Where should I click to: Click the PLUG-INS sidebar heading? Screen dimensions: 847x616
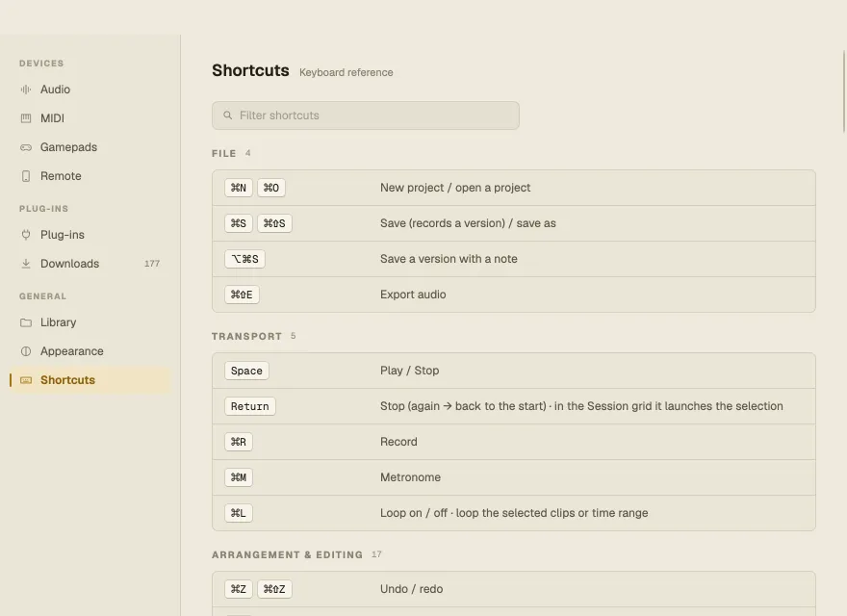click(x=43, y=209)
